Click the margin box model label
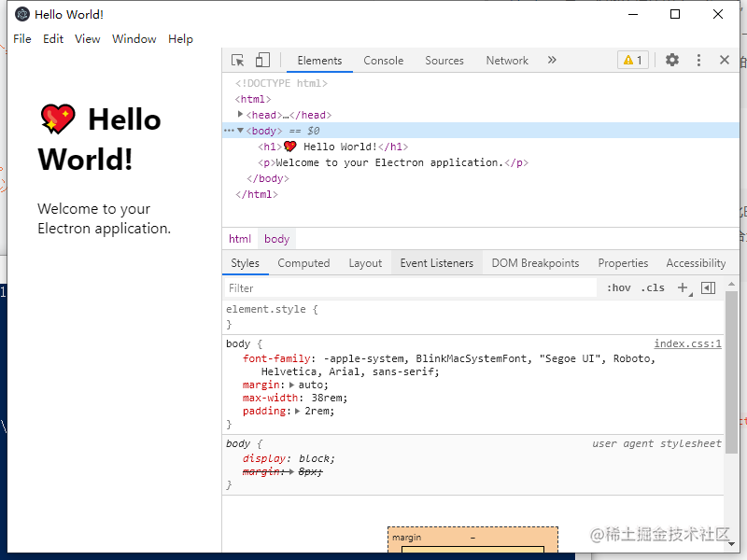Image resolution: width=747 pixels, height=560 pixels. click(x=406, y=538)
